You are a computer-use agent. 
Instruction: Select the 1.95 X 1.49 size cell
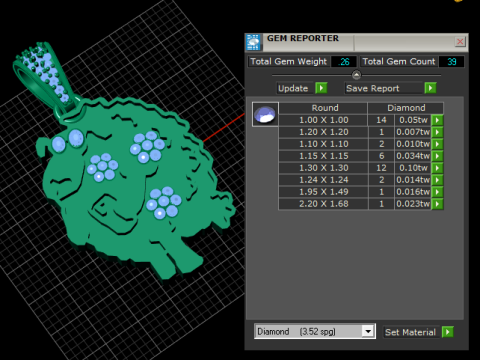click(x=323, y=192)
